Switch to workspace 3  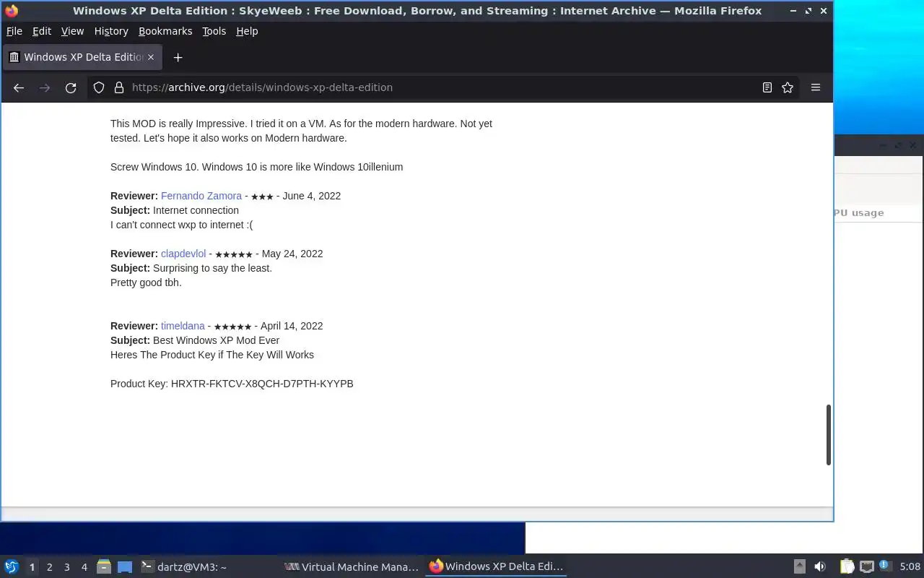pos(66,567)
